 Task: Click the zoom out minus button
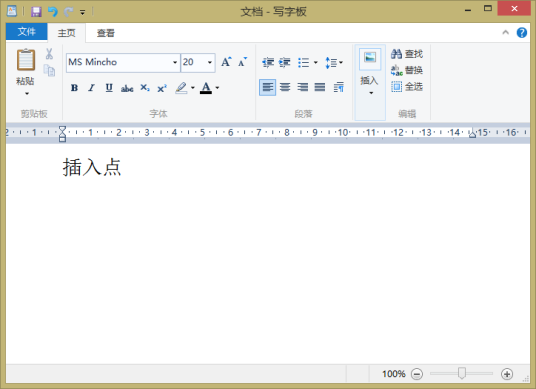(x=417, y=374)
